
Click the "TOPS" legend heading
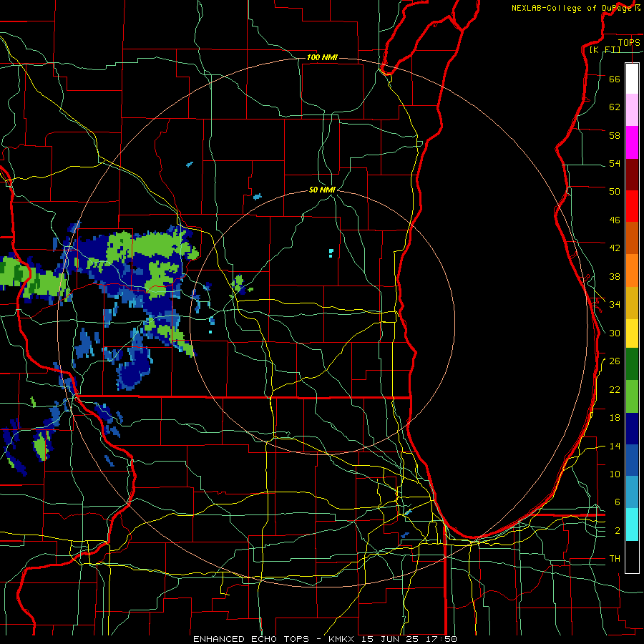(x=629, y=42)
